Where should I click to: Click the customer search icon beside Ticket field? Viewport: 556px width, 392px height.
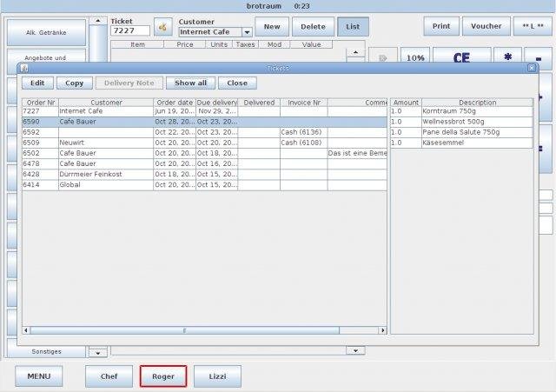pos(163,27)
